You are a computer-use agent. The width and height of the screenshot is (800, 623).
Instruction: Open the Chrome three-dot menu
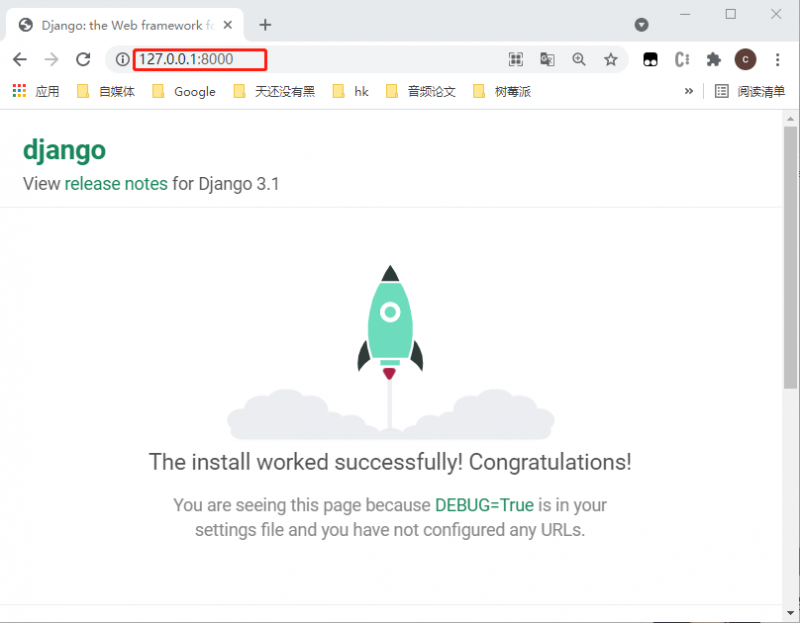pyautogui.click(x=777, y=60)
